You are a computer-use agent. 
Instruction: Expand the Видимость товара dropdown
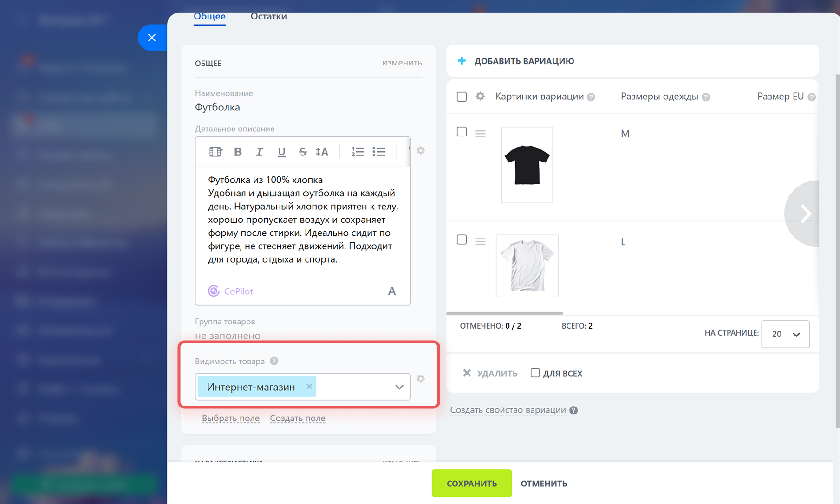(x=399, y=387)
